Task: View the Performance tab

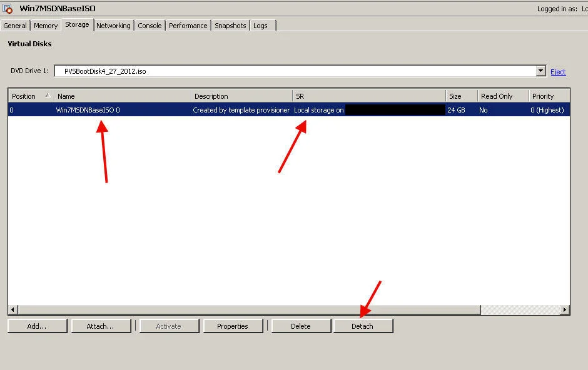Action: pyautogui.click(x=188, y=26)
